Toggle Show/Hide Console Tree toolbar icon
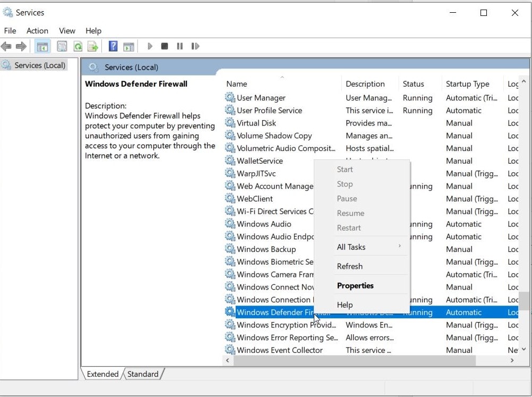The height and width of the screenshot is (397, 532). 42,47
